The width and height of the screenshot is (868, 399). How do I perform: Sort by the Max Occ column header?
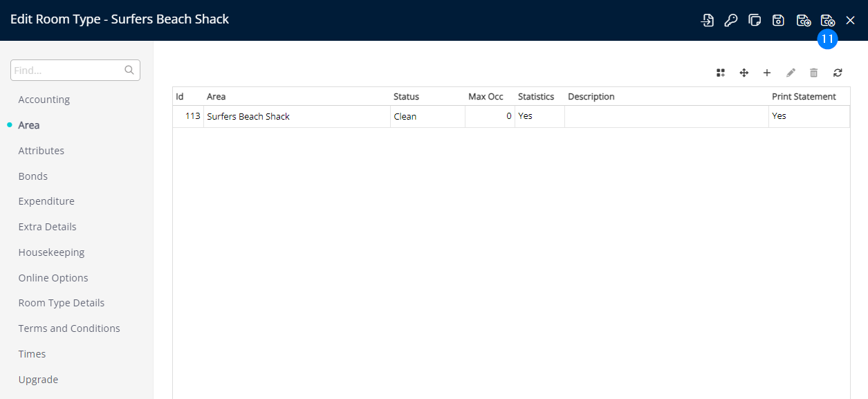[x=486, y=97]
